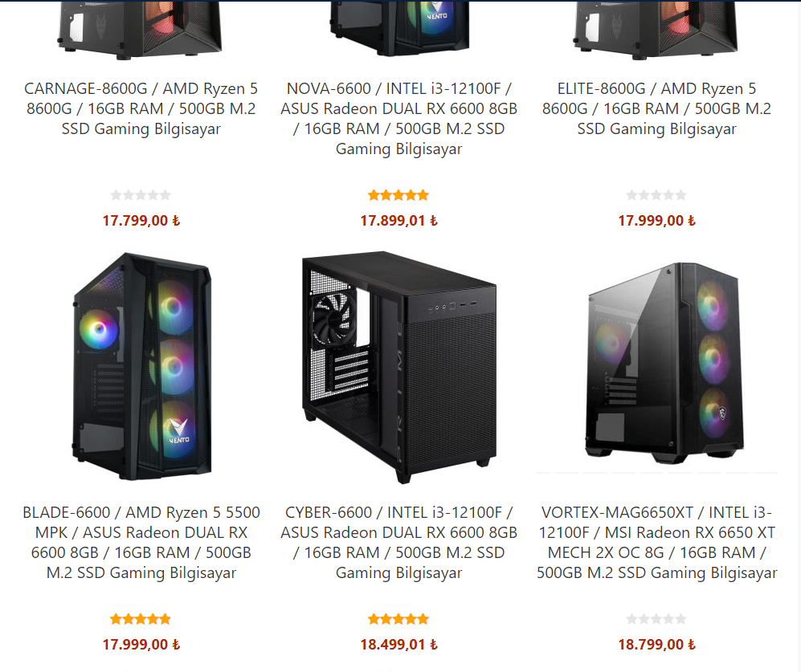
Task: Click the NOVA-6600 five-star rating
Action: click(x=399, y=195)
